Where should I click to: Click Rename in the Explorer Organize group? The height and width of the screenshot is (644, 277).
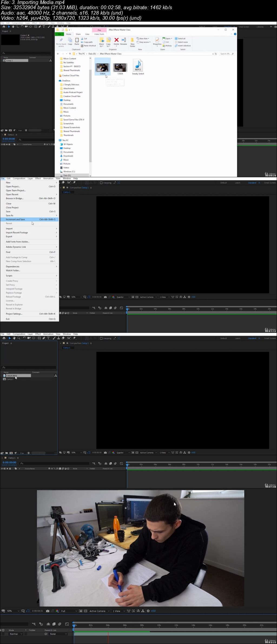pyautogui.click(x=124, y=41)
